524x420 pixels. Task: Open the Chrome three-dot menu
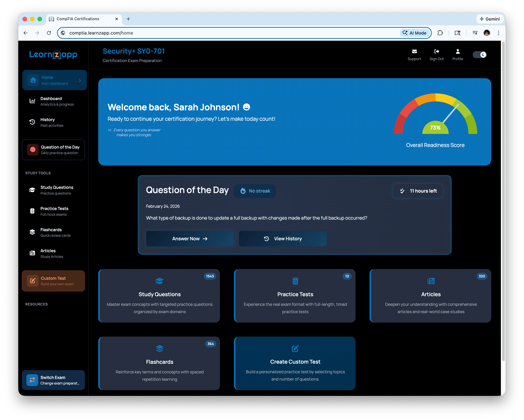tap(498, 33)
